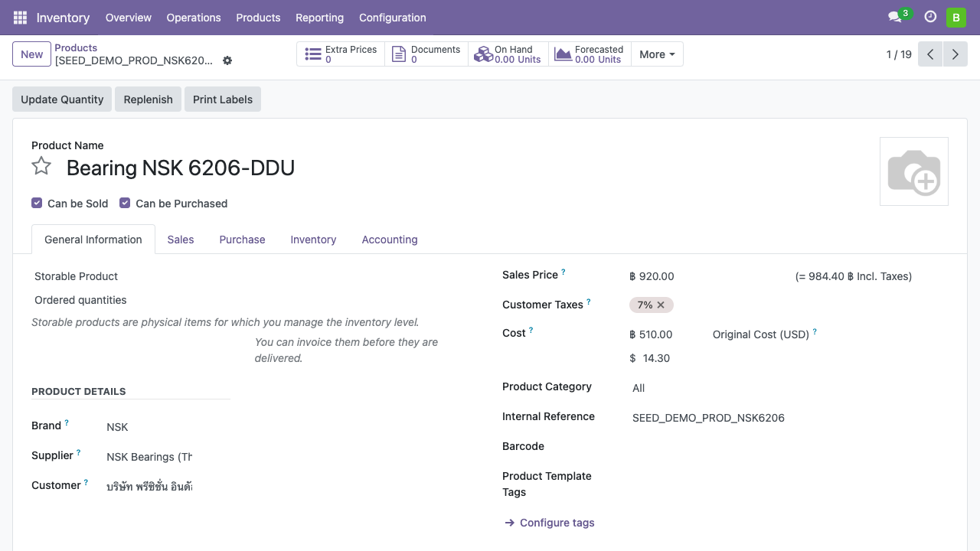This screenshot has width=980, height=551.
Task: Mark product as favorite with star
Action: (x=41, y=167)
